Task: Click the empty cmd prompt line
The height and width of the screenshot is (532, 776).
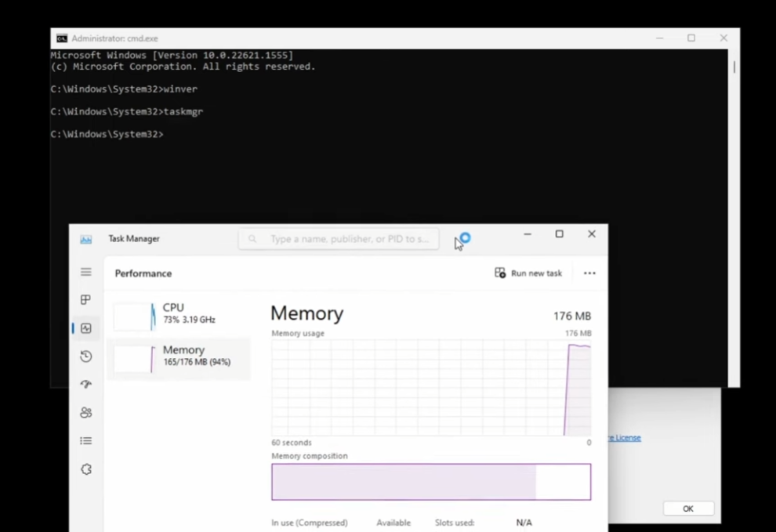Action: coord(107,134)
